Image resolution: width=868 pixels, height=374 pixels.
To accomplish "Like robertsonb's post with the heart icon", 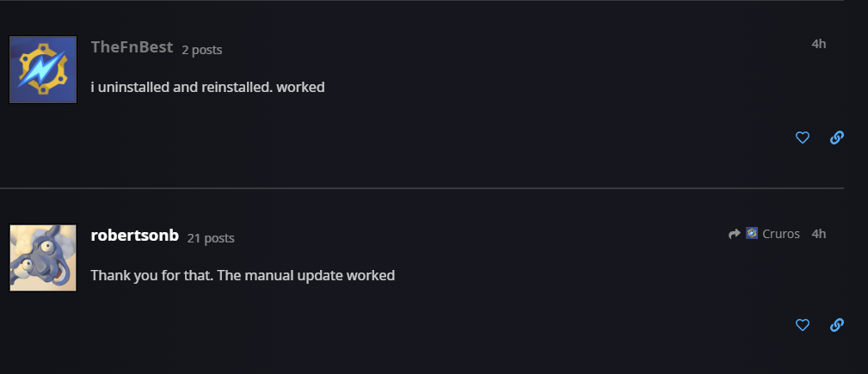I will (x=803, y=325).
